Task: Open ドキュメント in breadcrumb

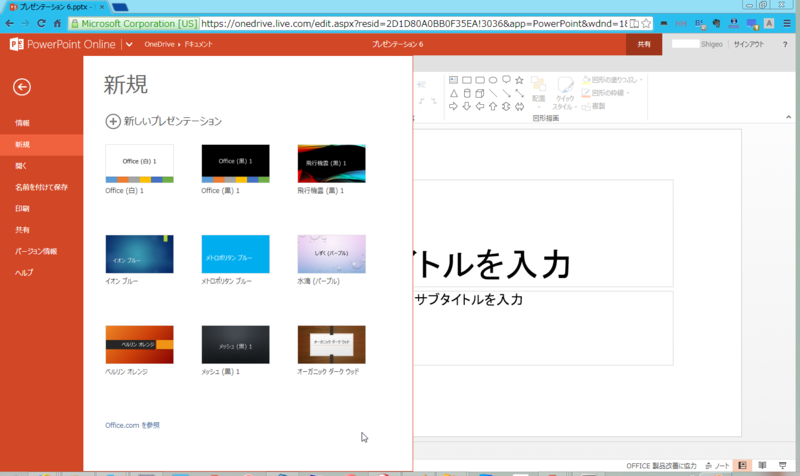Action: pyautogui.click(x=198, y=44)
